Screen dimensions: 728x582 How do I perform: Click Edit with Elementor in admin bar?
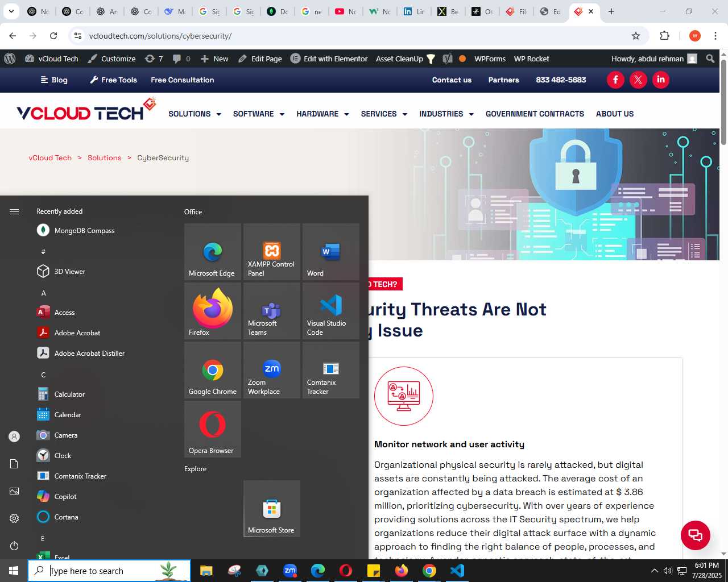[x=329, y=59]
